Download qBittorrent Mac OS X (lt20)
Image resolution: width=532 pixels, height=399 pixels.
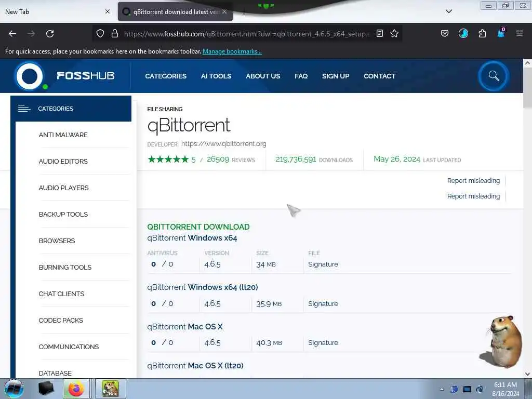pos(195,366)
